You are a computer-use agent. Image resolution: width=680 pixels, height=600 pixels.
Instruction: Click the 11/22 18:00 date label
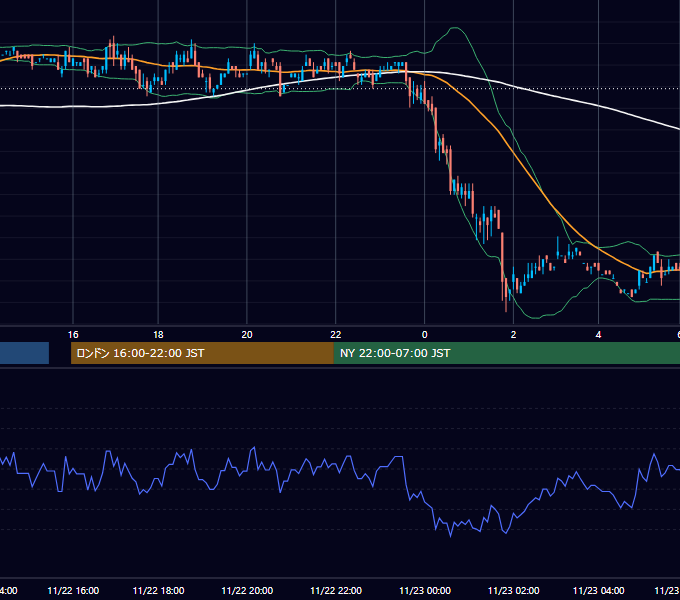[x=158, y=590]
